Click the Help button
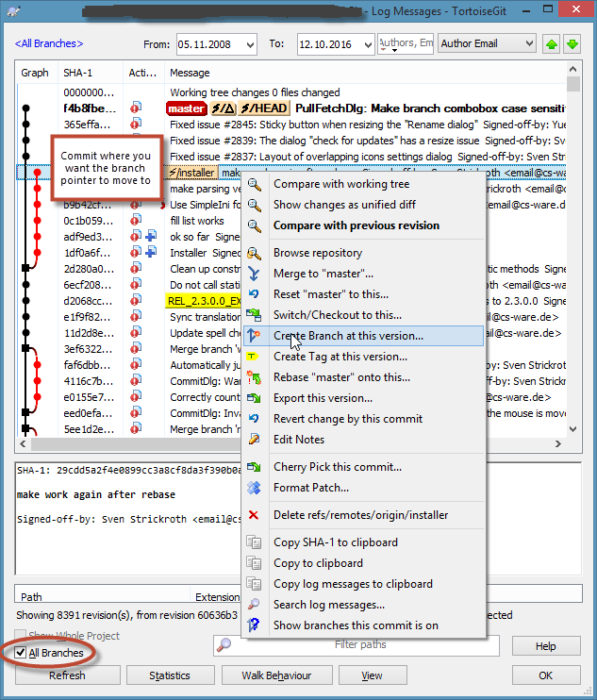597x700 pixels. pos(546,646)
